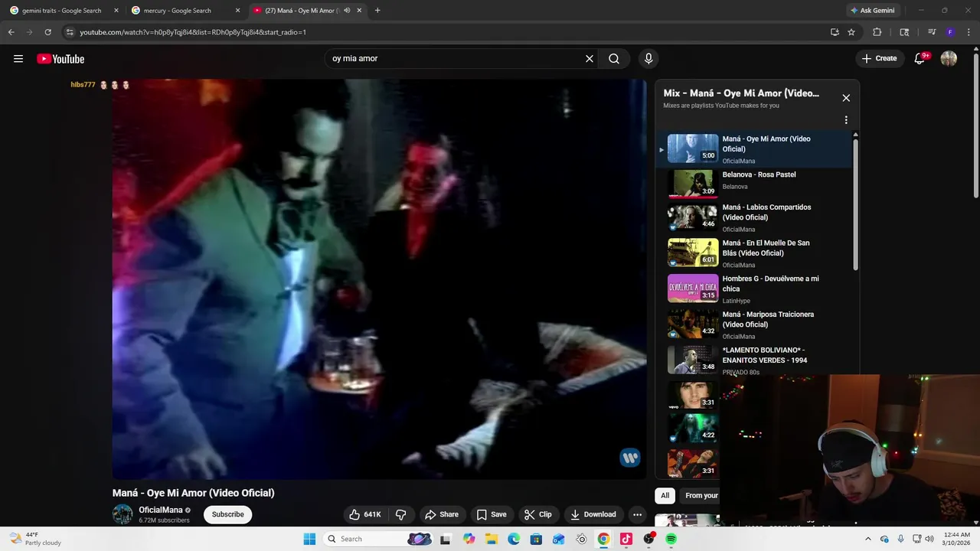Open Microsoft Store from the taskbar

(536, 539)
